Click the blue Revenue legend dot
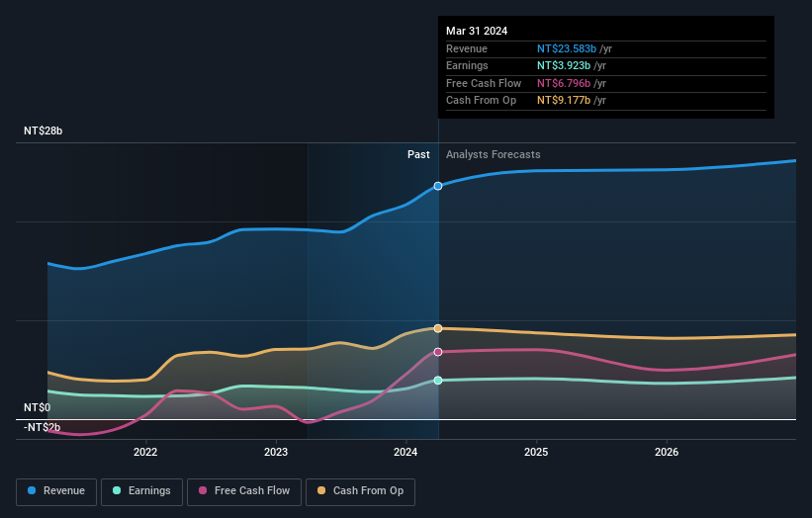Viewport: 812px width, 518px height. tap(32, 490)
